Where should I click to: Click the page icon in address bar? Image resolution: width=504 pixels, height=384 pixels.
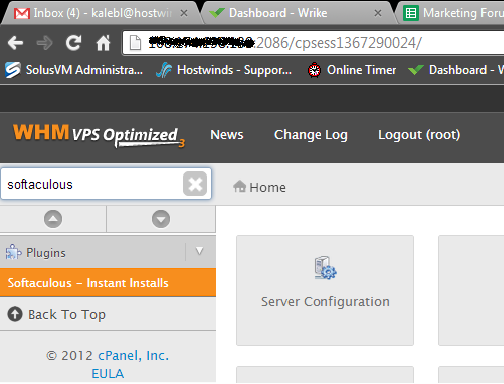pos(135,43)
